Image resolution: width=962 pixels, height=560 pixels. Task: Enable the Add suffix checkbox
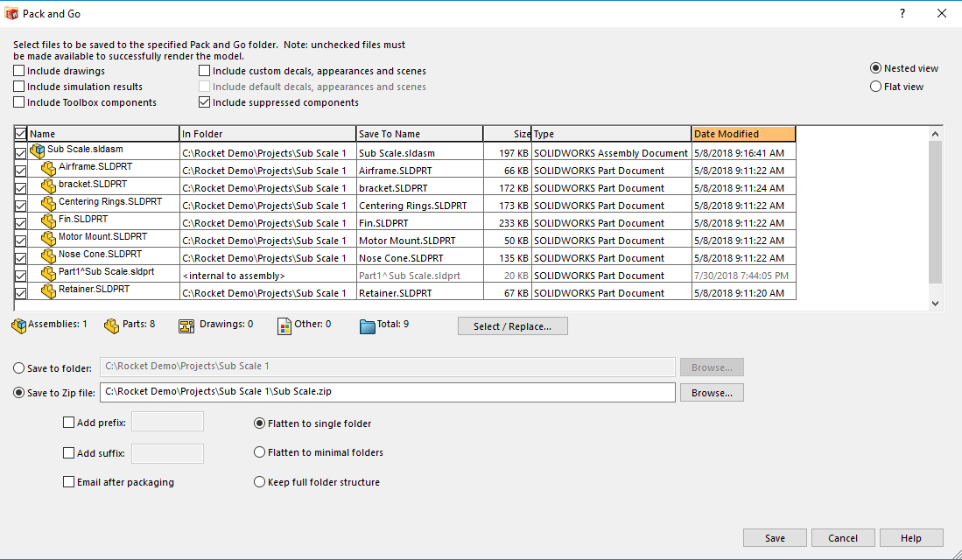point(68,452)
